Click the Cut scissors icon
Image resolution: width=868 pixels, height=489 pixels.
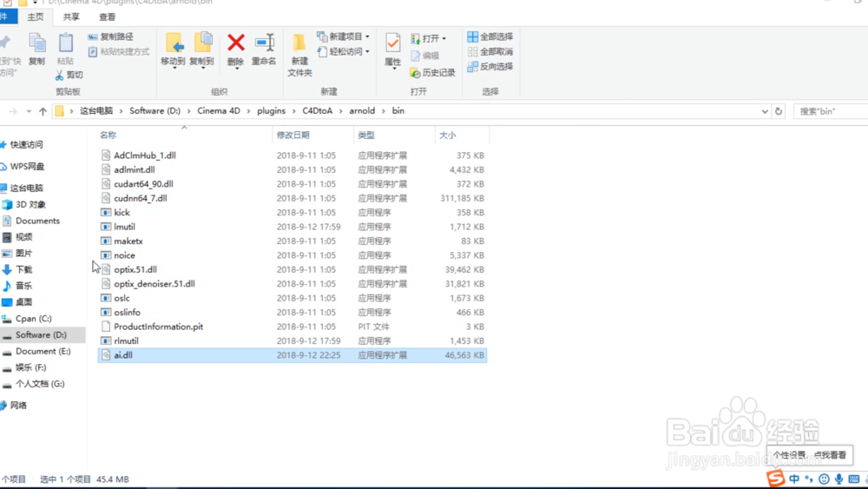[59, 75]
